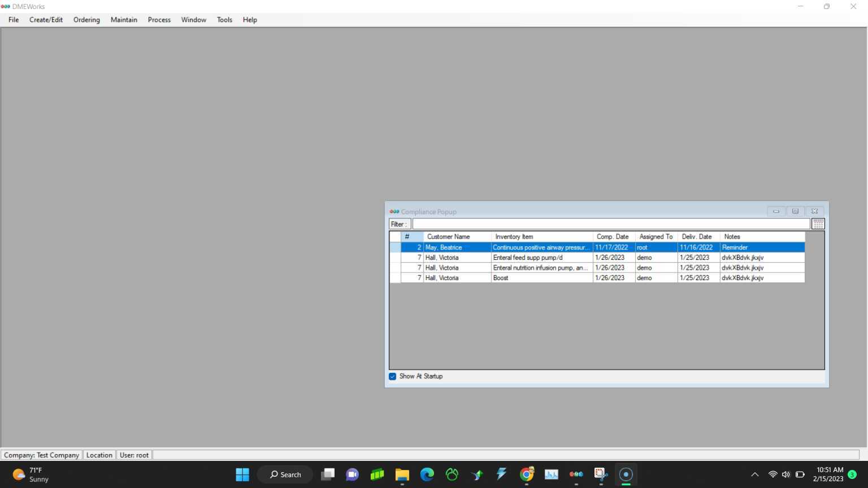Uncheck the Show At Startup checkbox
The height and width of the screenshot is (488, 868).
[x=393, y=377]
